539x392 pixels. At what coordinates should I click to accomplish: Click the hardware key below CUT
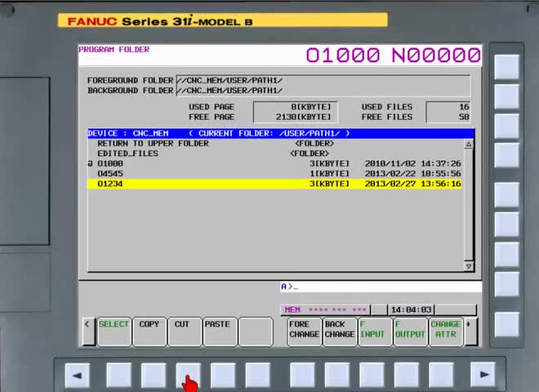pyautogui.click(x=189, y=375)
